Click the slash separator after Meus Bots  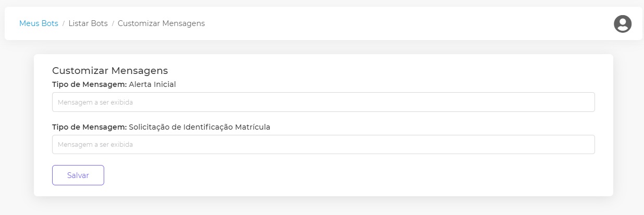point(64,23)
